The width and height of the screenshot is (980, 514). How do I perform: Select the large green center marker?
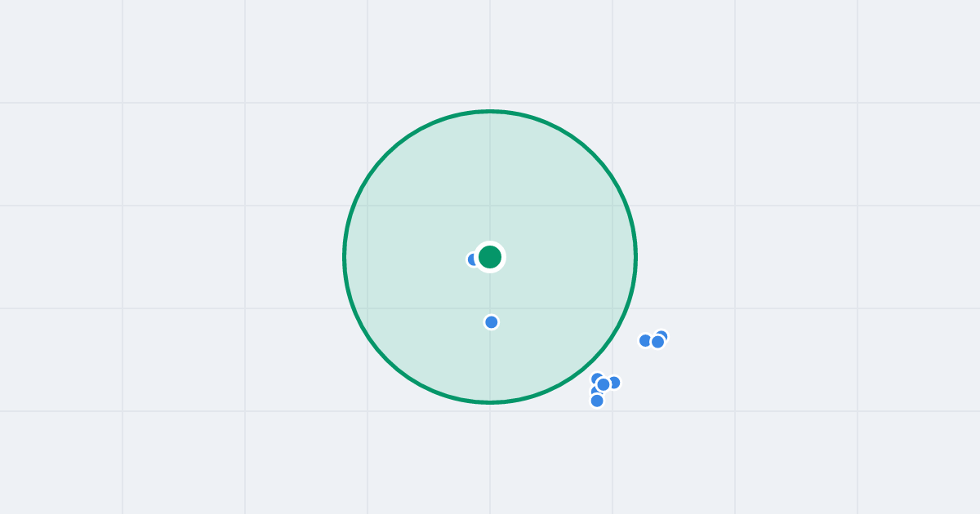490,257
